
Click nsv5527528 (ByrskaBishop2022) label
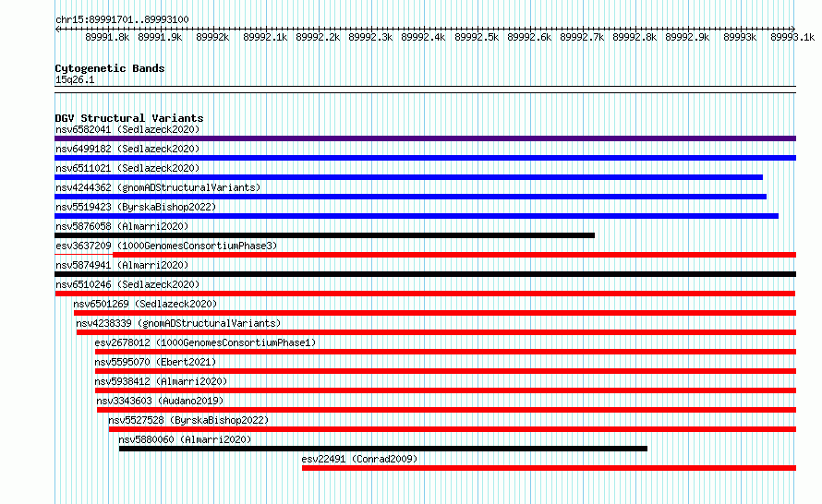pos(188,420)
